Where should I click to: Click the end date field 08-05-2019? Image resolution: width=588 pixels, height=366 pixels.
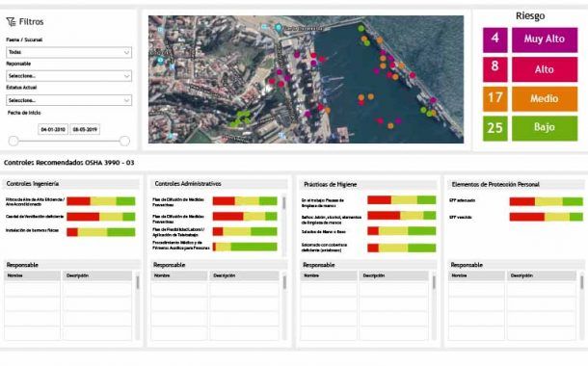[x=85, y=129]
